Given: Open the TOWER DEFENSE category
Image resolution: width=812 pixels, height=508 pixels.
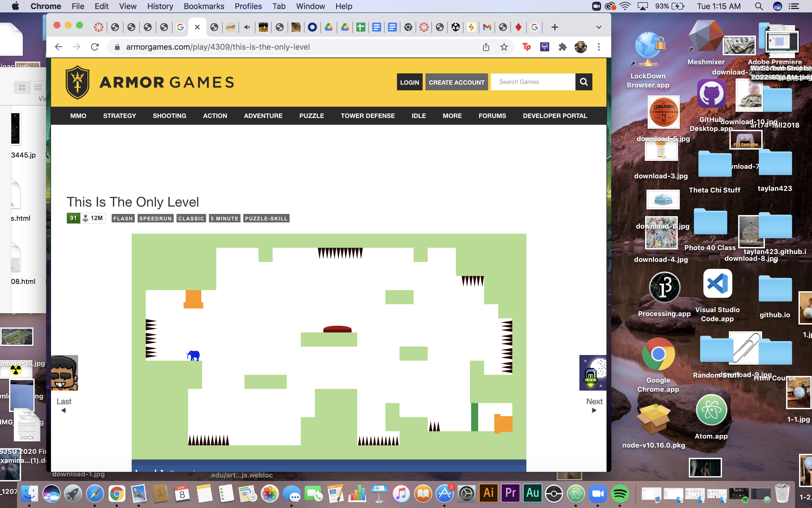Looking at the screenshot, I should coord(368,116).
